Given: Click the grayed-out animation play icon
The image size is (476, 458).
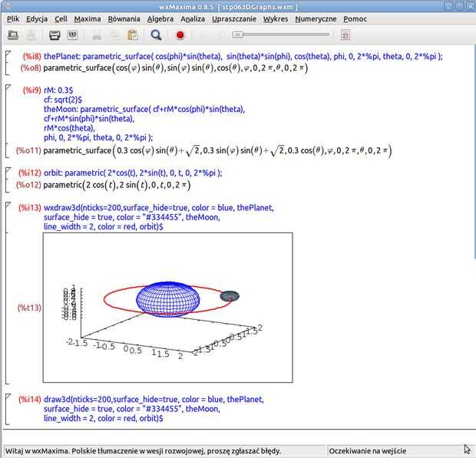Looking at the screenshot, I should 203,35.
